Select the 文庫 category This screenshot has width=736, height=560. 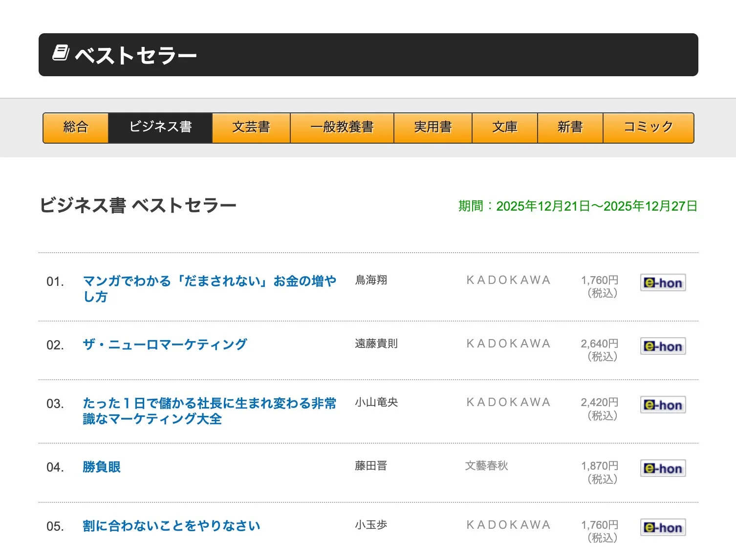pyautogui.click(x=504, y=127)
